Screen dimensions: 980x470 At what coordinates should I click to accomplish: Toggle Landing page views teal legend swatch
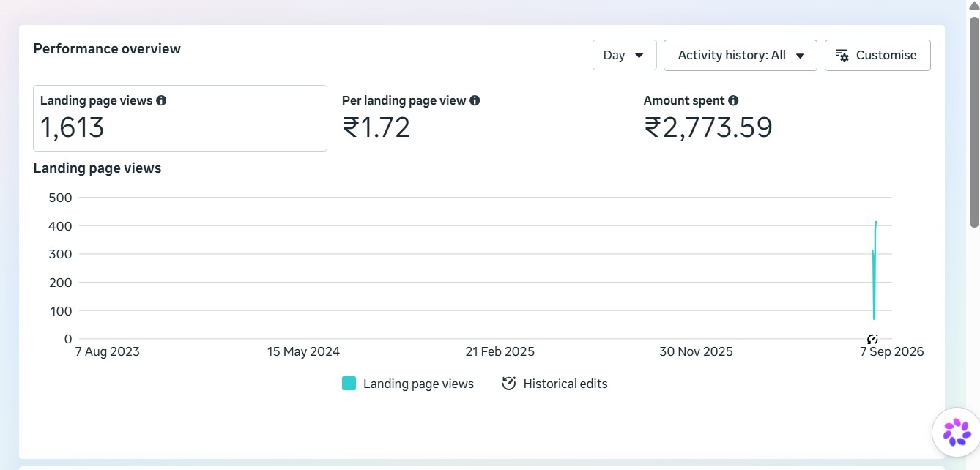(x=349, y=384)
